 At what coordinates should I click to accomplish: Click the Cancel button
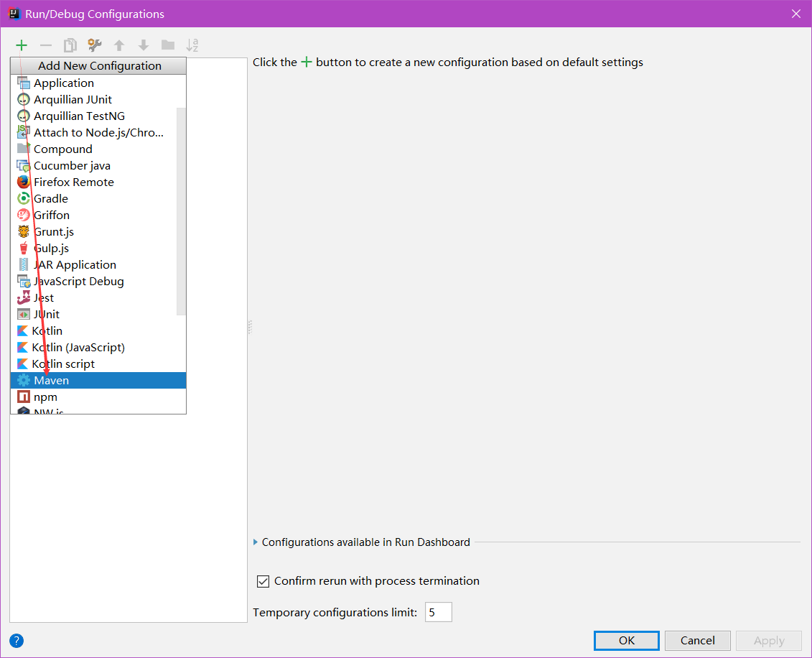click(x=697, y=641)
